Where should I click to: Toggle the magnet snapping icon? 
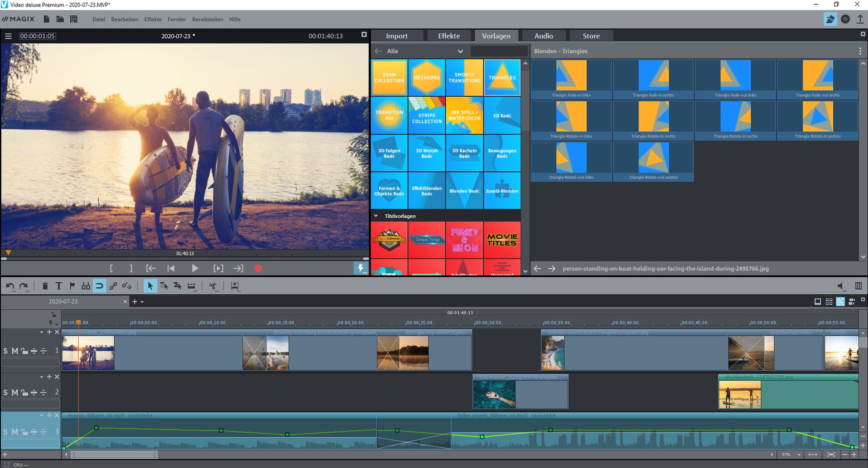point(99,286)
